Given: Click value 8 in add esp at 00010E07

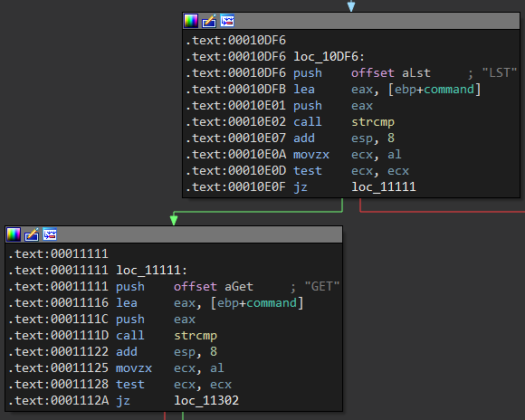Looking at the screenshot, I should pos(391,138).
